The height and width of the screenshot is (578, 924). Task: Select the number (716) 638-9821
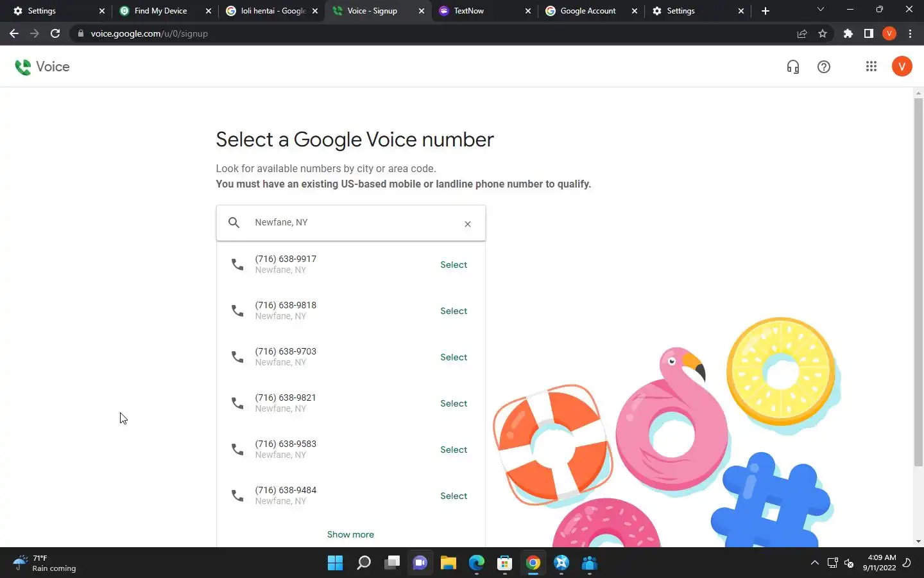pyautogui.click(x=454, y=403)
